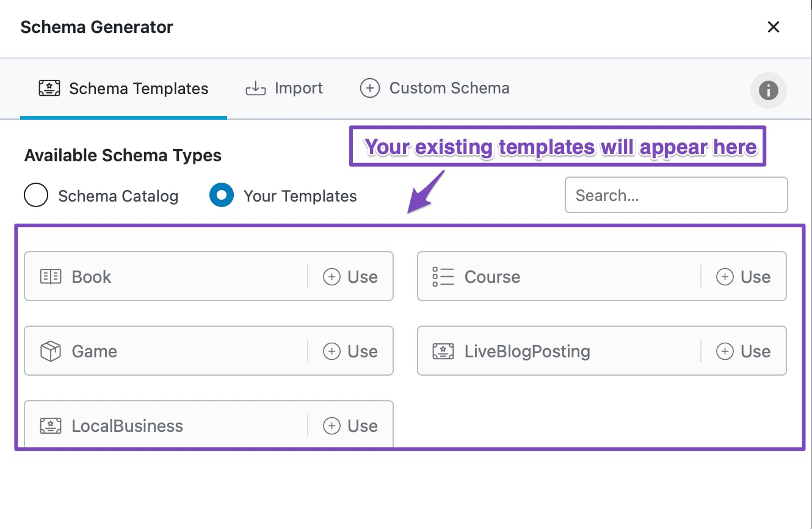Click the Book open-book icon

(x=51, y=277)
